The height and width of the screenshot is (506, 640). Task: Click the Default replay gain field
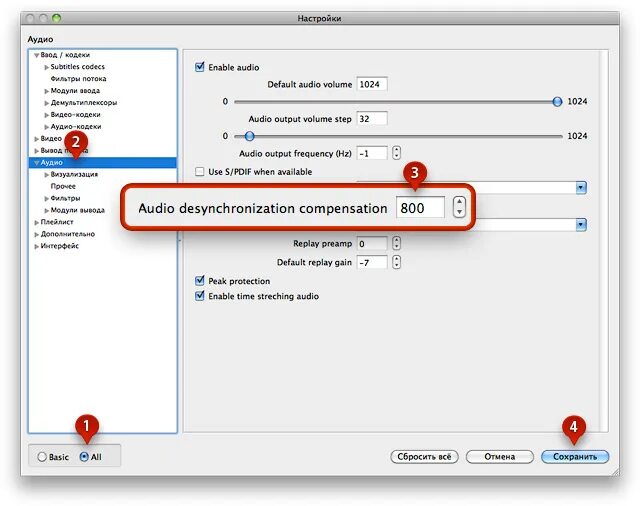[x=372, y=262]
